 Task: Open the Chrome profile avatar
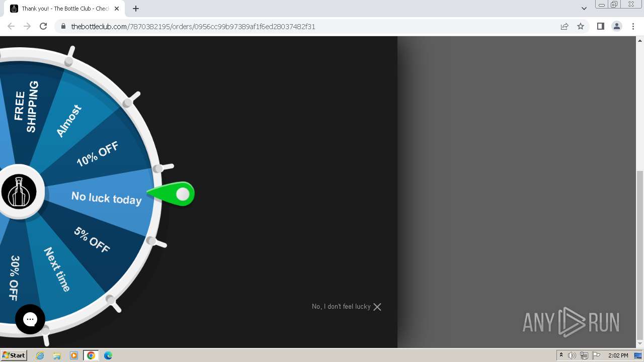tap(617, 26)
